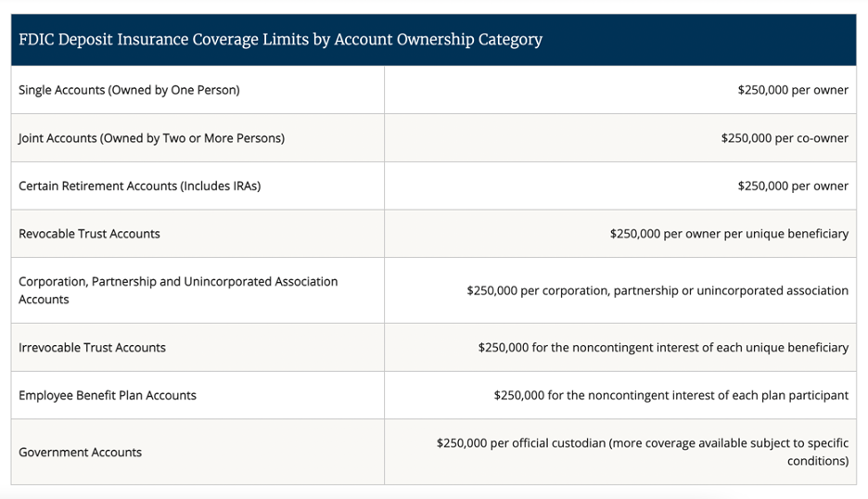868x499 pixels.
Task: Click the Revocable Trust Accounts label
Action: [89, 234]
